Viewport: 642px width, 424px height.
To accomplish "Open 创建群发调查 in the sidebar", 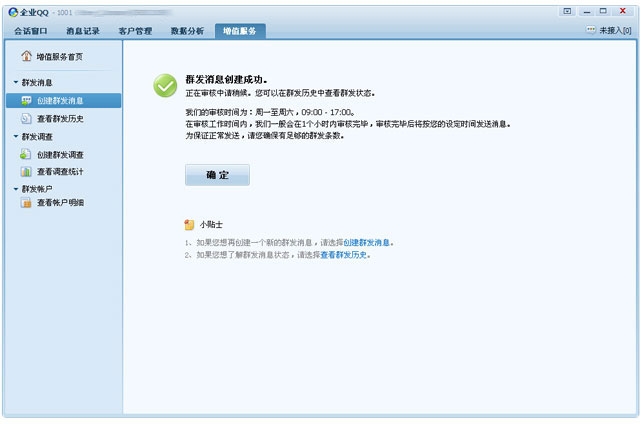I will pos(60,155).
